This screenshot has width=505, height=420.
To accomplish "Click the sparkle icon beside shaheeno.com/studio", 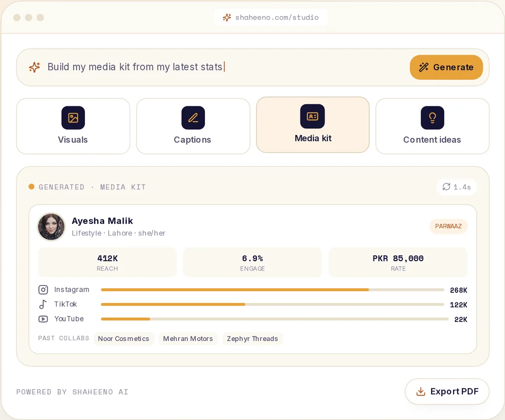I will pyautogui.click(x=227, y=17).
